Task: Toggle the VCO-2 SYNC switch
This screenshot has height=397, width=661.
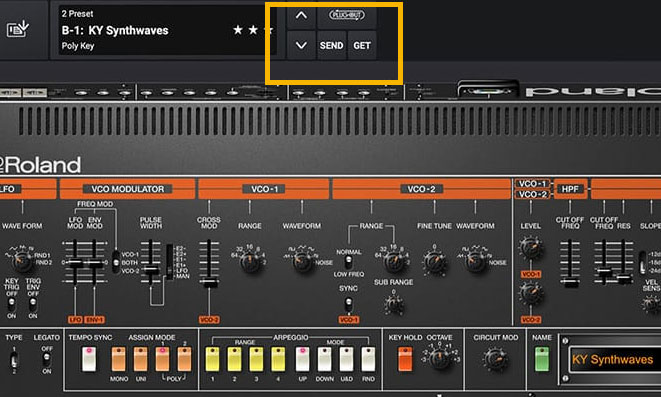Action: pyautogui.click(x=348, y=303)
